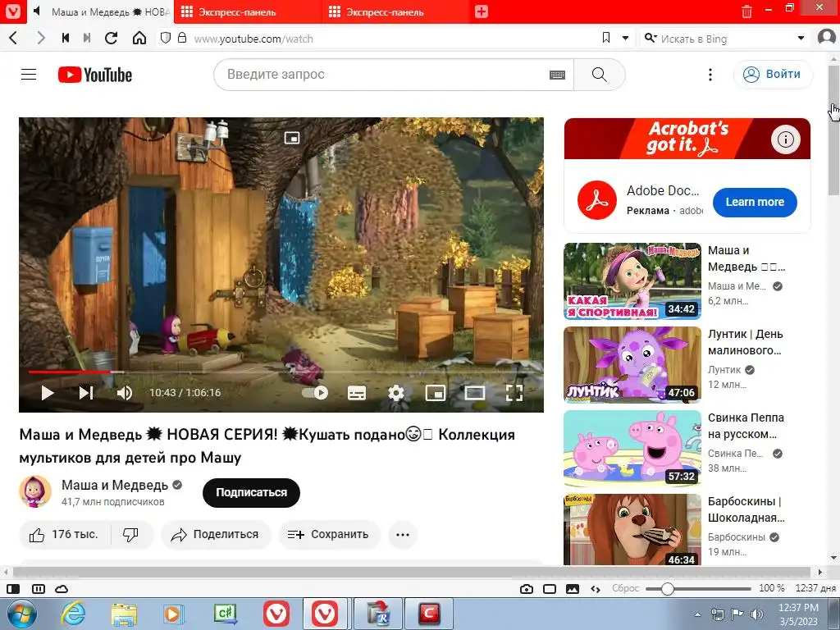Mute the video volume
This screenshot has height=630, width=840.
[125, 393]
